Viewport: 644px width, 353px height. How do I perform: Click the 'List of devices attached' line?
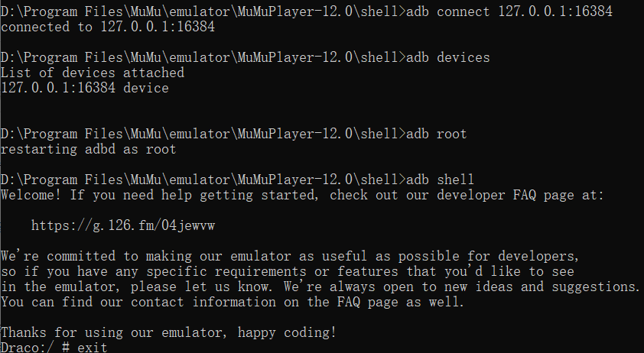(93, 73)
